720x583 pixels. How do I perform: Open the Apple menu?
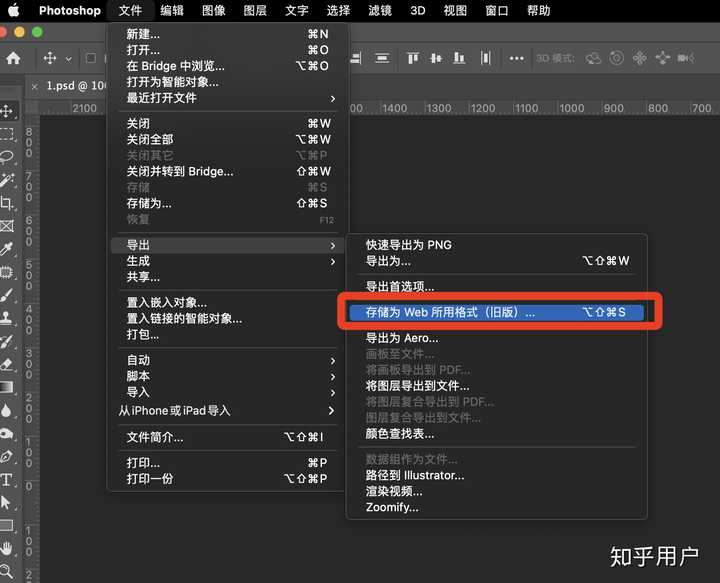[13, 10]
